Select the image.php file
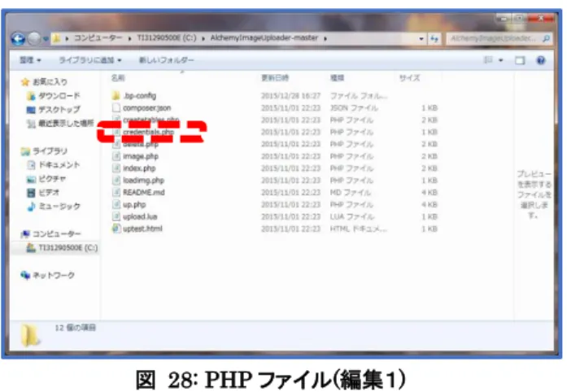This screenshot has height=392, width=567. click(x=141, y=156)
